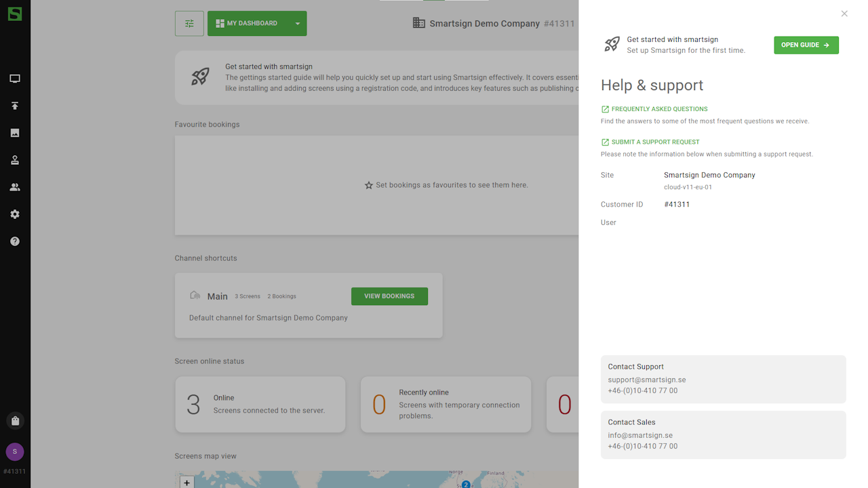Open the Users people icon in the sidebar

click(x=15, y=187)
